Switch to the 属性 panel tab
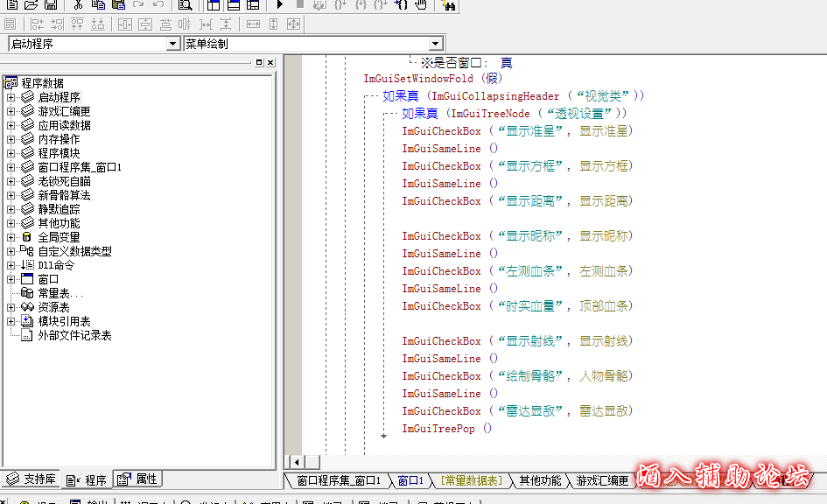827x504 pixels. click(x=138, y=479)
